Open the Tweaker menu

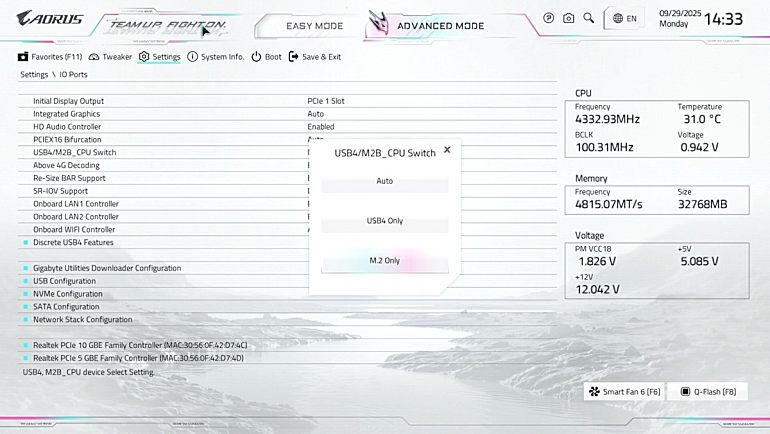coord(110,57)
